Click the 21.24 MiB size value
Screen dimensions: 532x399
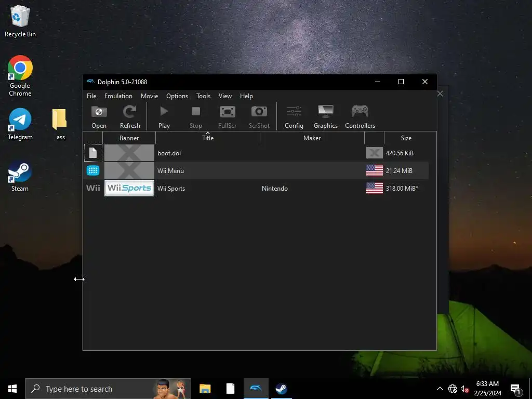(x=399, y=170)
